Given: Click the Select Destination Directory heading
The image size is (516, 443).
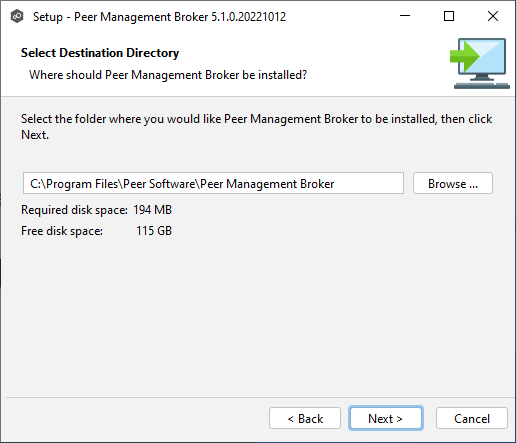Looking at the screenshot, I should [100, 53].
